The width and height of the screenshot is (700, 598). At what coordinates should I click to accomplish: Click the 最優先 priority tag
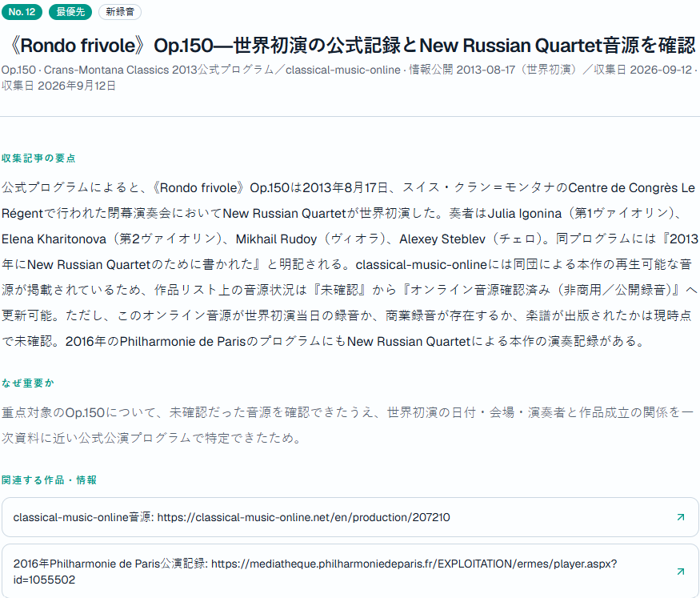click(70, 12)
